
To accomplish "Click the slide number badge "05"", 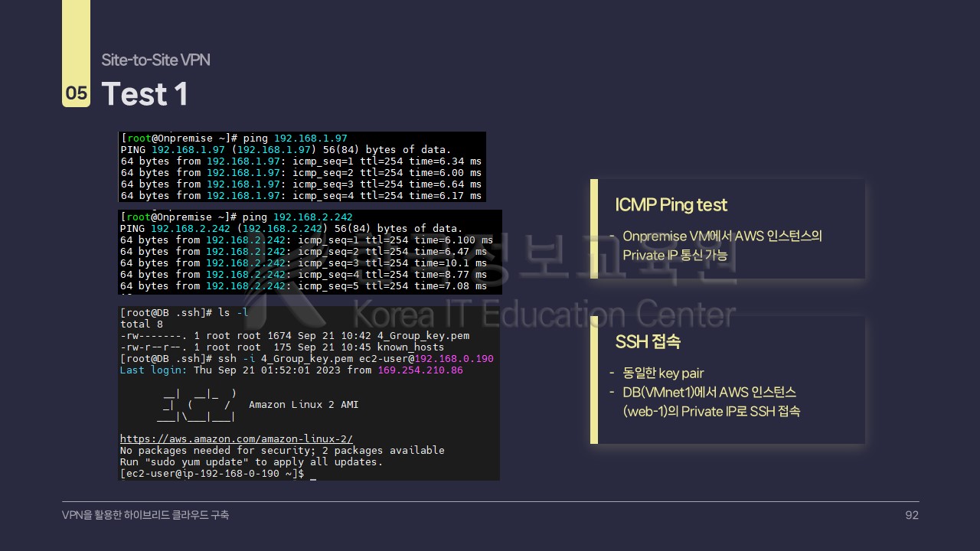I will point(77,94).
